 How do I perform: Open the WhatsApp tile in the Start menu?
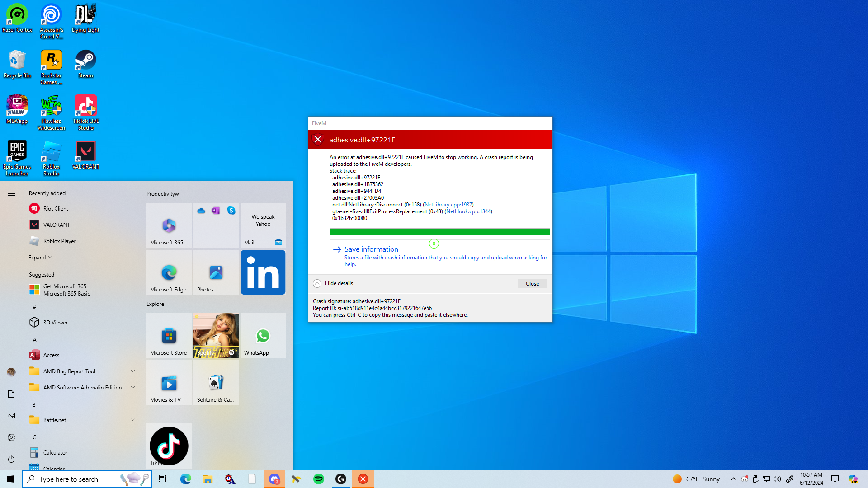click(x=263, y=336)
